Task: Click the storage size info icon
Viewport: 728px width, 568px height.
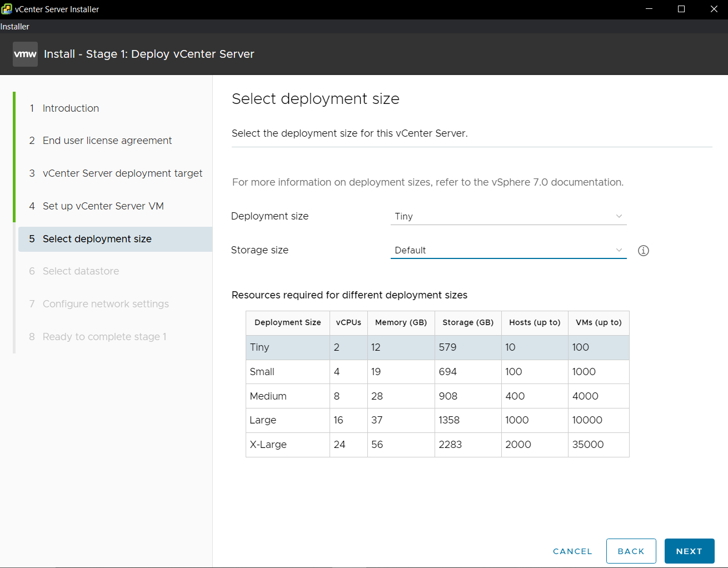Action: click(644, 251)
